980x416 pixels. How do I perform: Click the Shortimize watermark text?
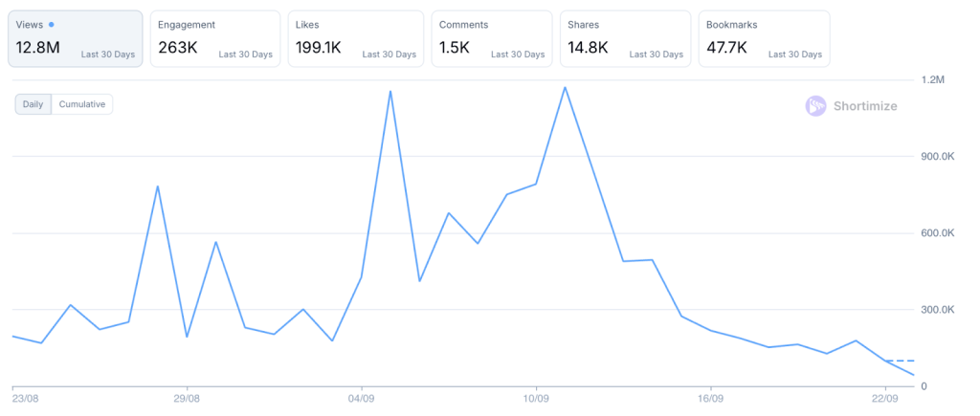click(x=863, y=106)
